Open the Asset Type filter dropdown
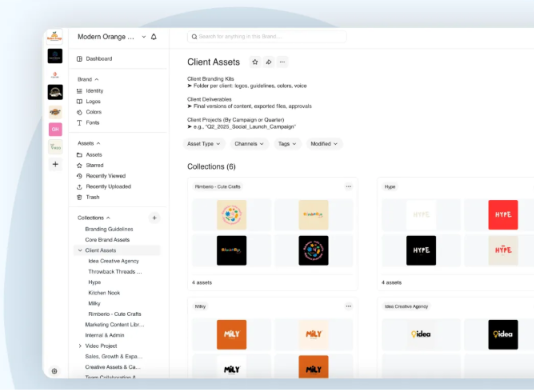 pyautogui.click(x=203, y=144)
